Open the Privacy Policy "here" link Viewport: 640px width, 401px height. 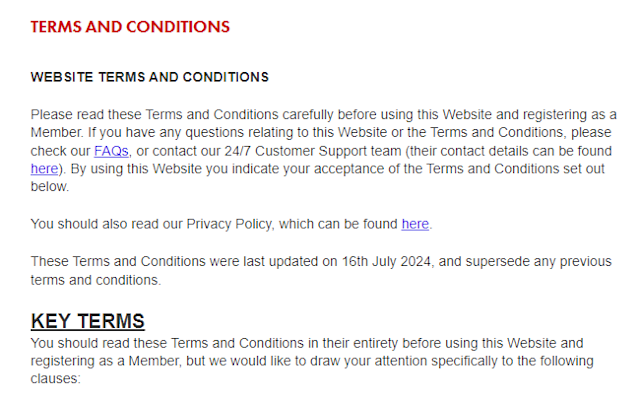point(415,224)
